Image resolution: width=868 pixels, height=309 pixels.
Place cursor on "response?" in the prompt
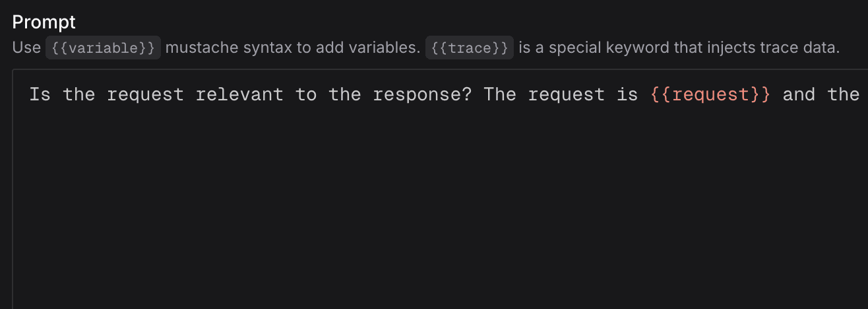[422, 94]
